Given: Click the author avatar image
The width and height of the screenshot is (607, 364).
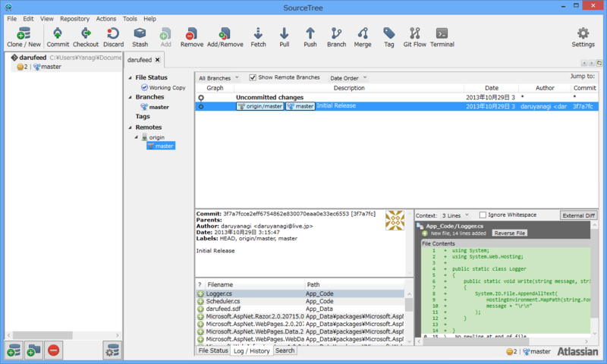Looking at the screenshot, I should (395, 221).
